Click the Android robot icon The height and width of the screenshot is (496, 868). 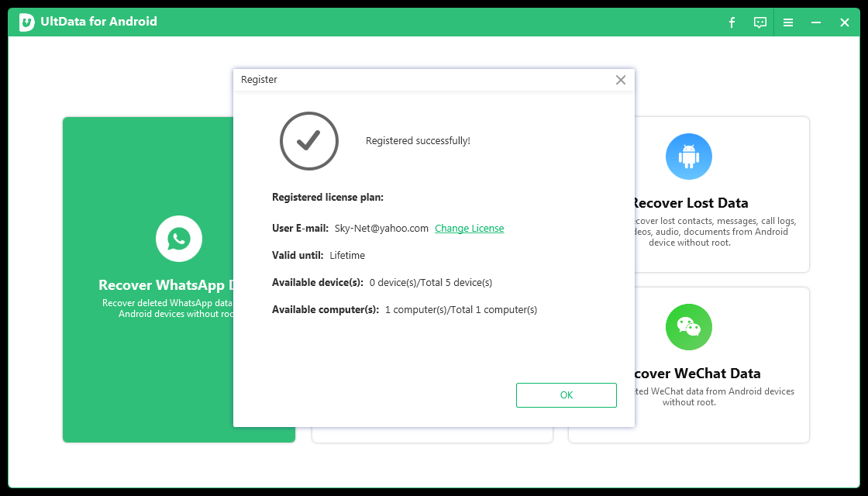[689, 157]
